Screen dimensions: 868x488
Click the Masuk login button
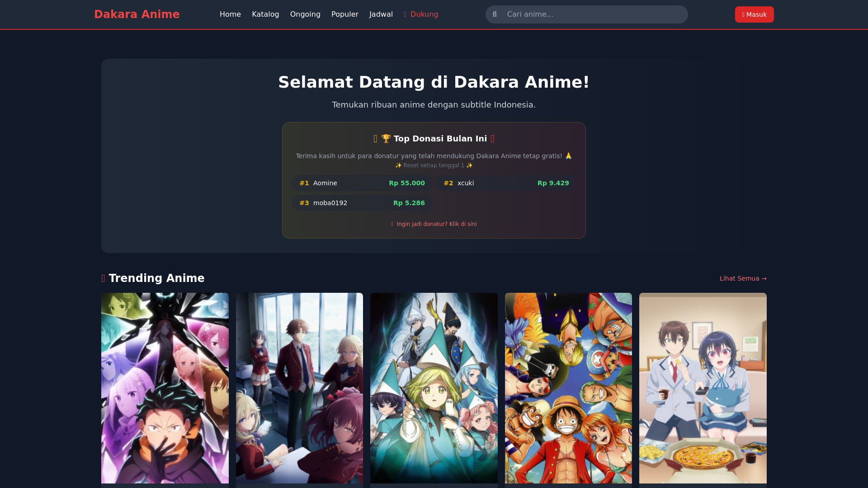tap(754, 14)
